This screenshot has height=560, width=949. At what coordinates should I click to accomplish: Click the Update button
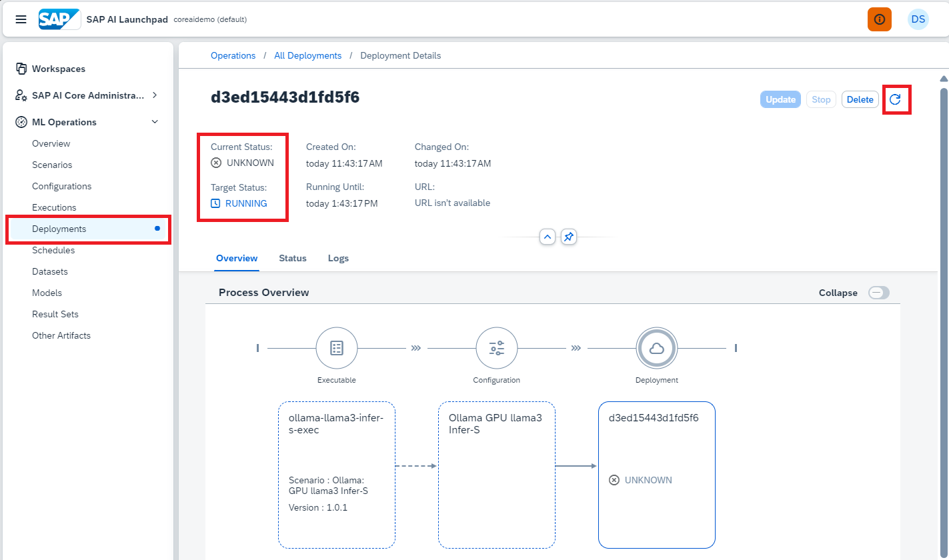[x=780, y=99]
